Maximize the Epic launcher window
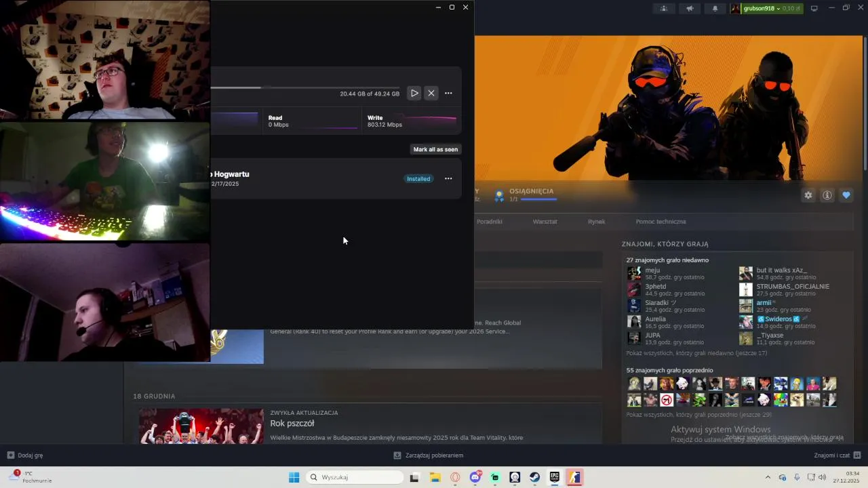This screenshot has width=868, height=488. point(452,7)
